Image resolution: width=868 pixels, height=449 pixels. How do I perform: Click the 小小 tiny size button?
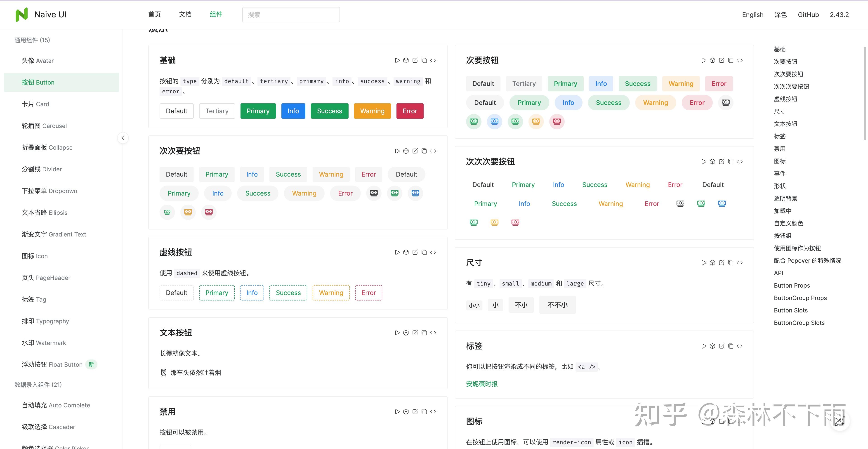pyautogui.click(x=474, y=305)
